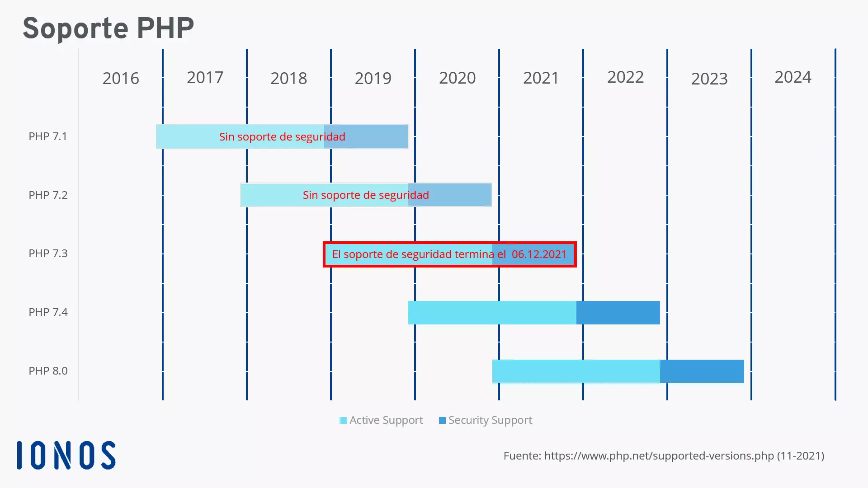868x488 pixels.
Task: Click the PHP 7.1 bar segment
Action: pos(282,136)
